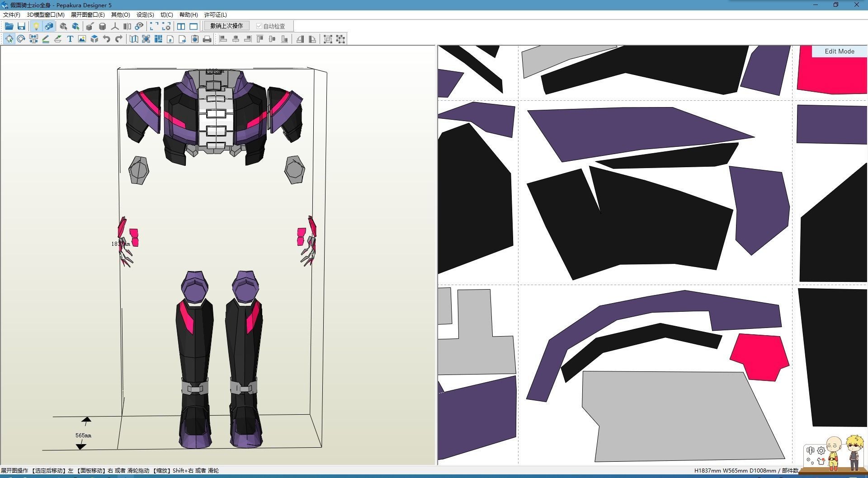Click the open-lid box icon
Viewport: 868px width, 478px height.
[90, 26]
